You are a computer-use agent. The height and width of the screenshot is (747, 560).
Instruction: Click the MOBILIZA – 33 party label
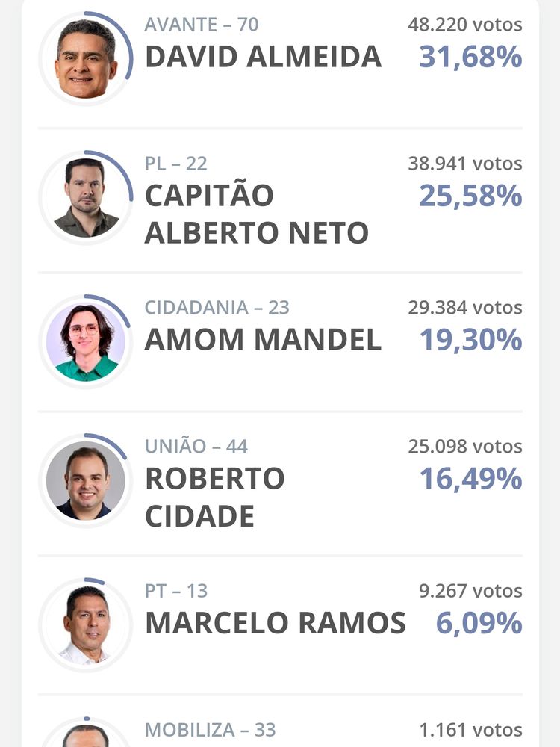(x=210, y=730)
